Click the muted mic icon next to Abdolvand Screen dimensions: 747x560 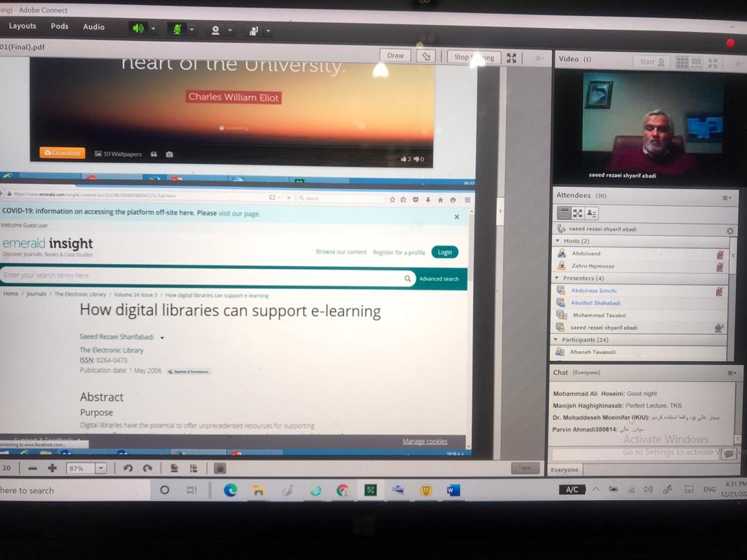pyautogui.click(x=720, y=254)
